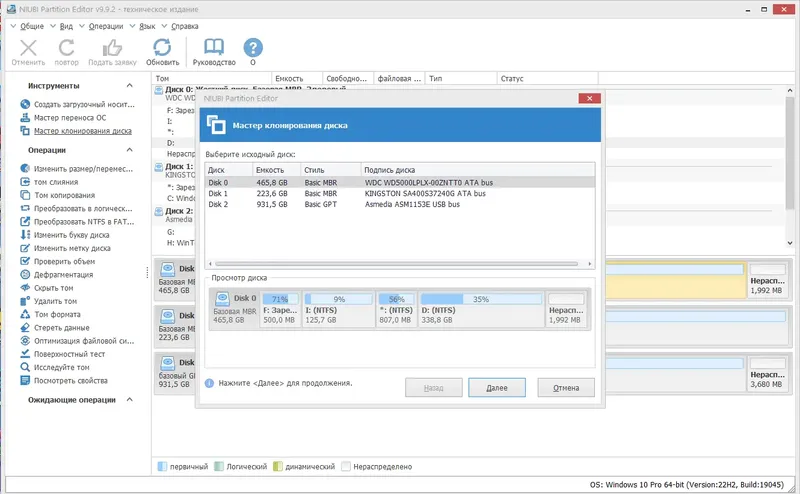The image size is (800, 494).
Task: Select Disk 2 Asmedia row
Action: (399, 204)
